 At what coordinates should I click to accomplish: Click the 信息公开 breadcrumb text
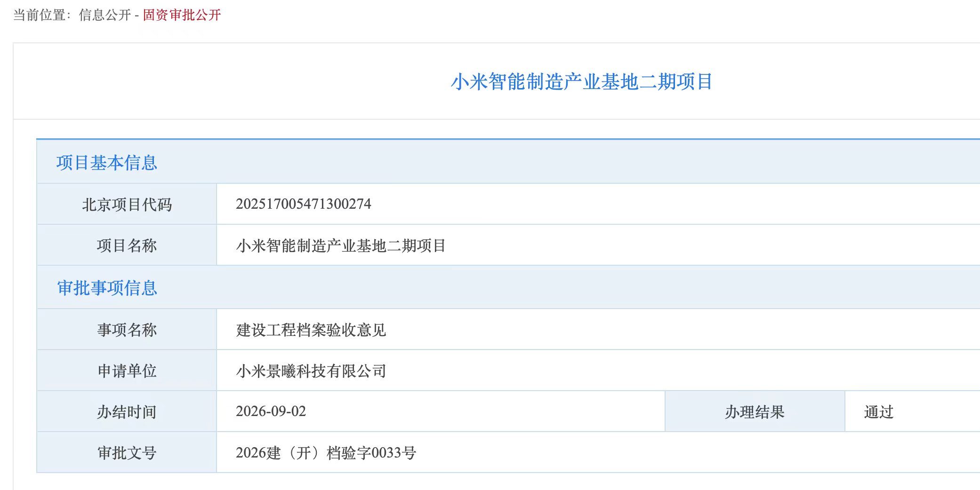click(x=105, y=15)
